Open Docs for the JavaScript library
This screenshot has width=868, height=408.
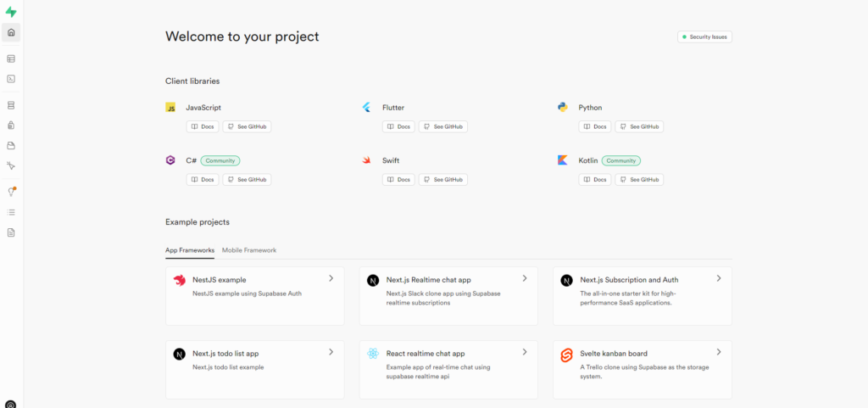click(202, 126)
